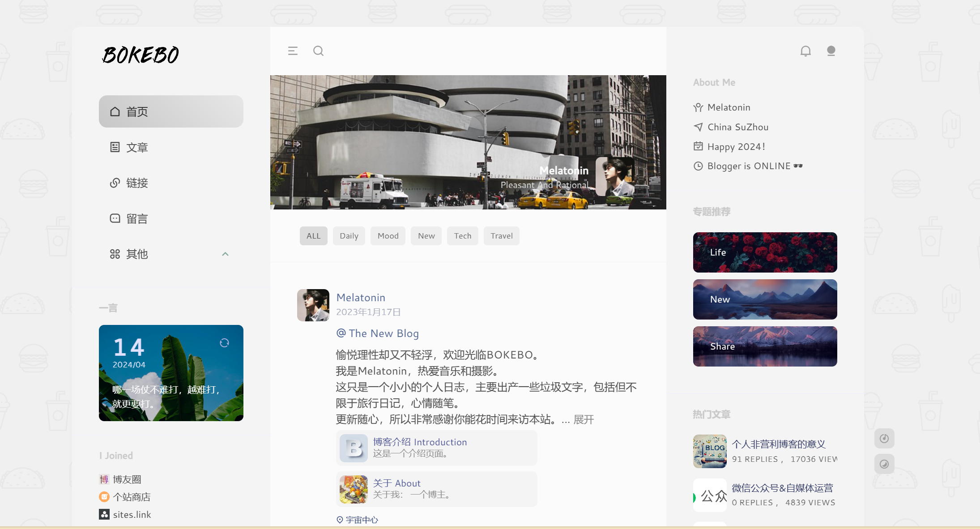Open the notification bell icon

click(x=805, y=51)
